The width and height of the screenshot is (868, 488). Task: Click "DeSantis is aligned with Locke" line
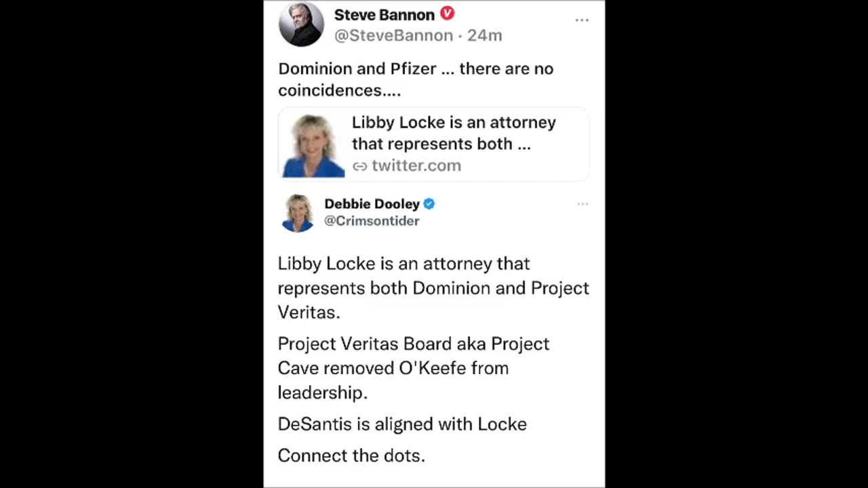pyautogui.click(x=402, y=424)
